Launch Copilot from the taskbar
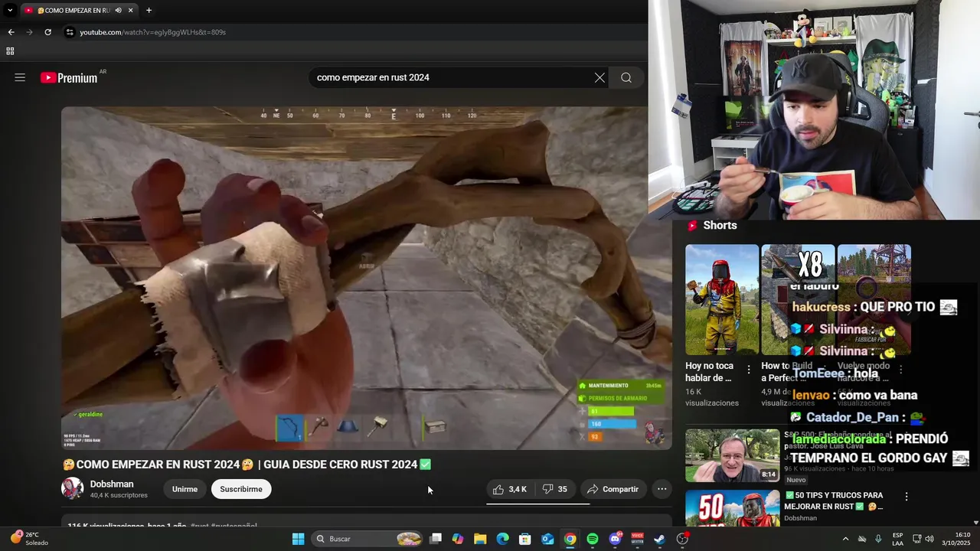Screen dimensions: 980x551 pyautogui.click(x=458, y=539)
